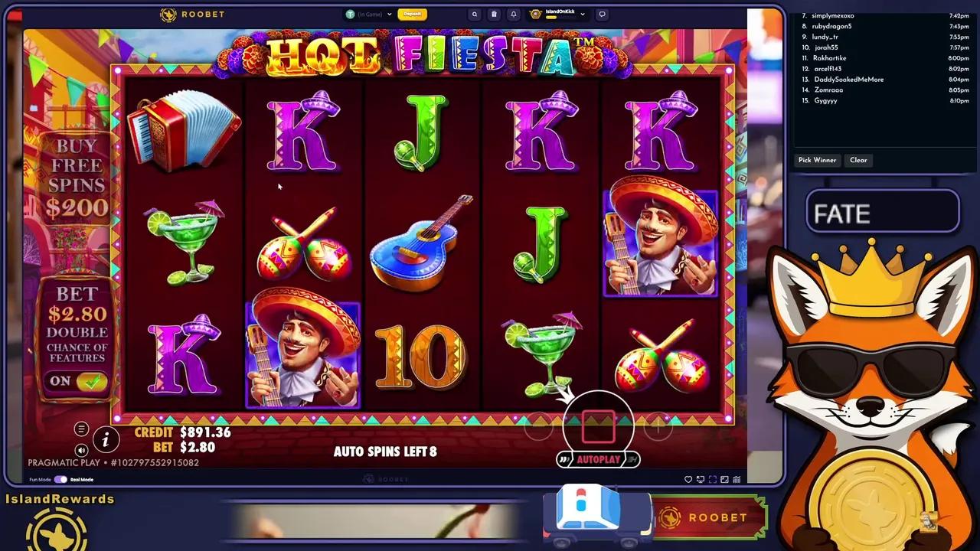
Task: Open the search icon in Roobet header
Action: coord(475,14)
